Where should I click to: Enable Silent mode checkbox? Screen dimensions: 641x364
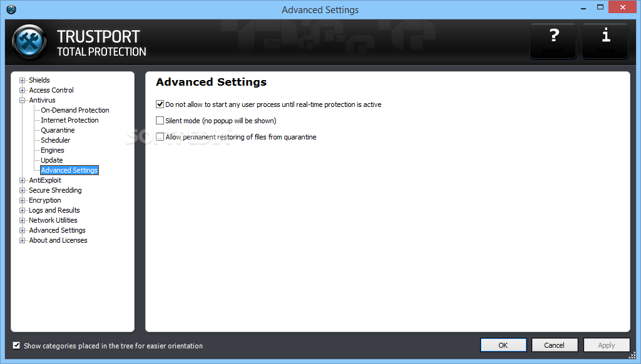[x=160, y=121]
